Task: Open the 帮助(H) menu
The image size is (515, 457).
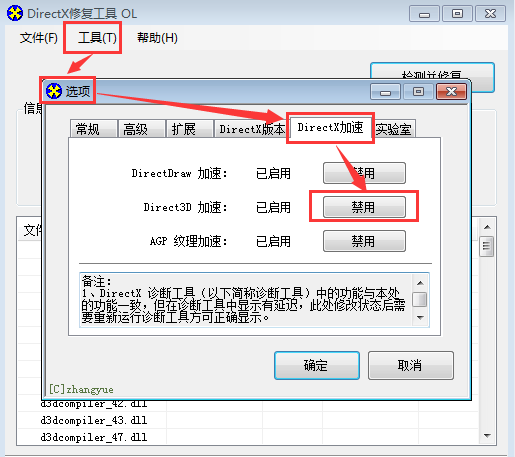Action: (x=157, y=38)
